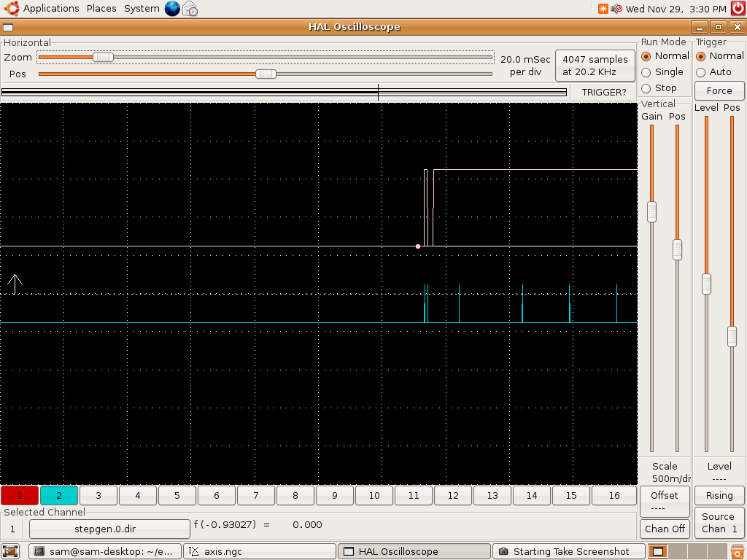Screen dimensions: 747x560
Task: Enable channel 8
Action: [x=295, y=495]
